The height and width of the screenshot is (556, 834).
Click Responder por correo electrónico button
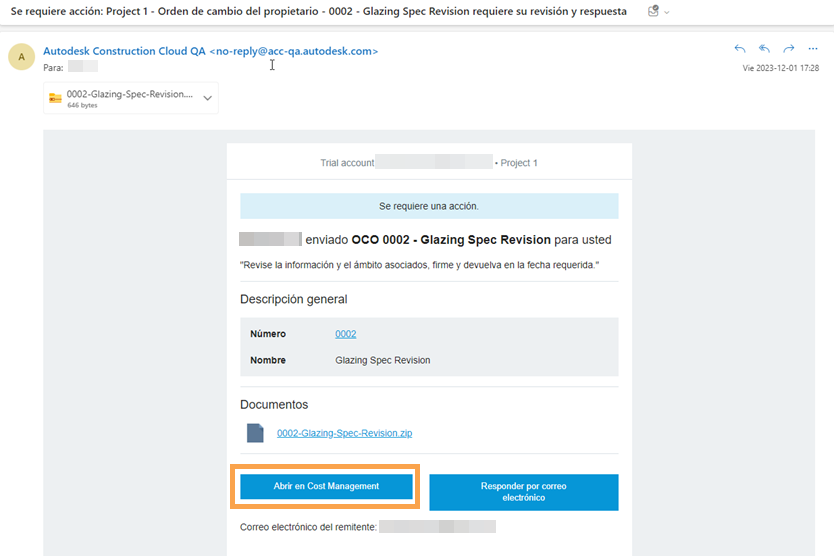coord(523,492)
